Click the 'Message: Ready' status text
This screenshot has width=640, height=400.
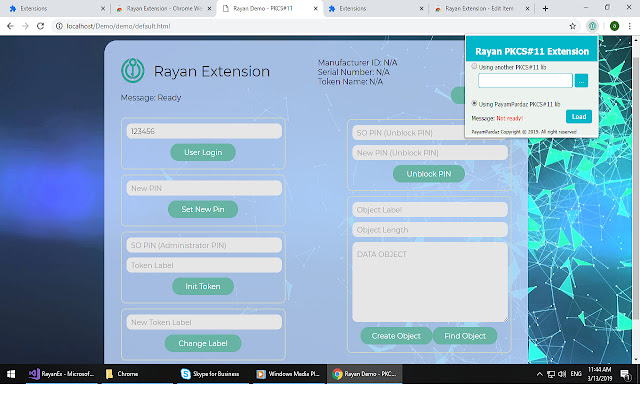click(x=151, y=98)
